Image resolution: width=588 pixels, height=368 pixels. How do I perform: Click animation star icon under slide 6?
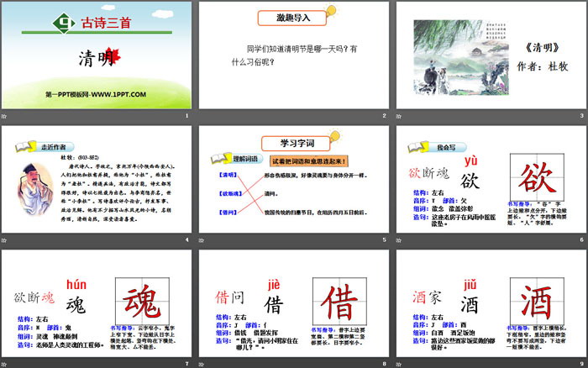click(399, 240)
